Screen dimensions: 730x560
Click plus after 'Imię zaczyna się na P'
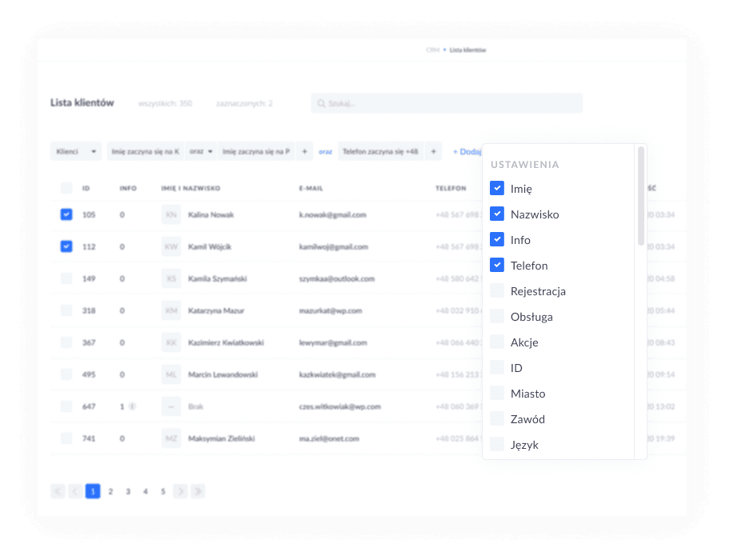305,151
